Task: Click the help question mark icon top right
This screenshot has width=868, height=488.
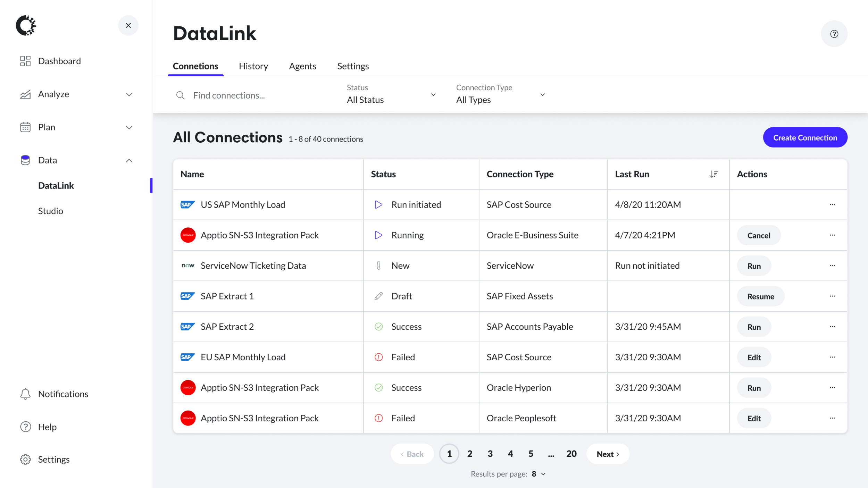Action: point(834,34)
